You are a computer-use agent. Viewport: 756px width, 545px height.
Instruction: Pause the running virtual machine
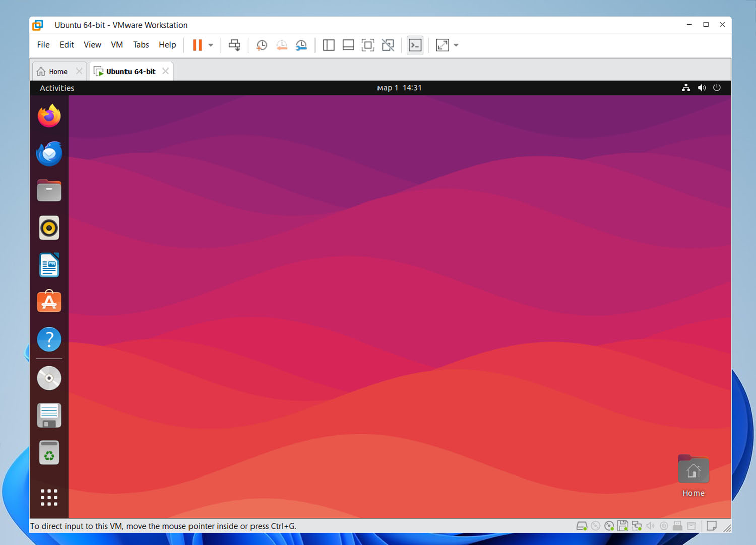click(197, 45)
